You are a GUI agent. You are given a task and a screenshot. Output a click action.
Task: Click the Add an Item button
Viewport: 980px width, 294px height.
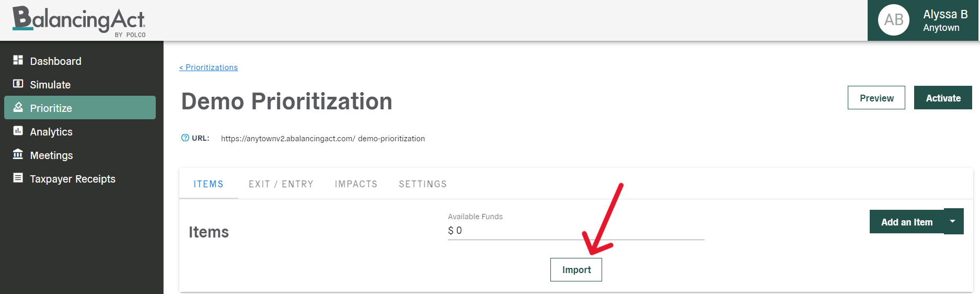click(x=907, y=222)
